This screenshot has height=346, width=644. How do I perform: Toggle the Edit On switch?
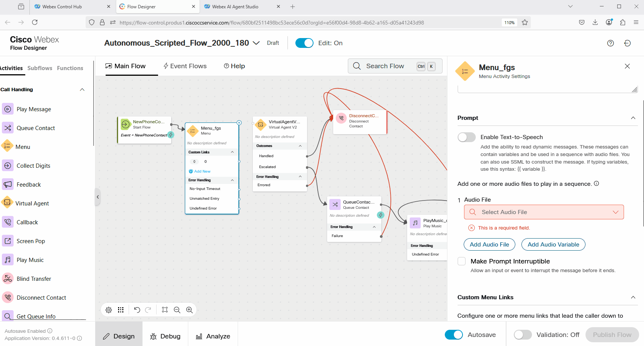click(x=304, y=43)
